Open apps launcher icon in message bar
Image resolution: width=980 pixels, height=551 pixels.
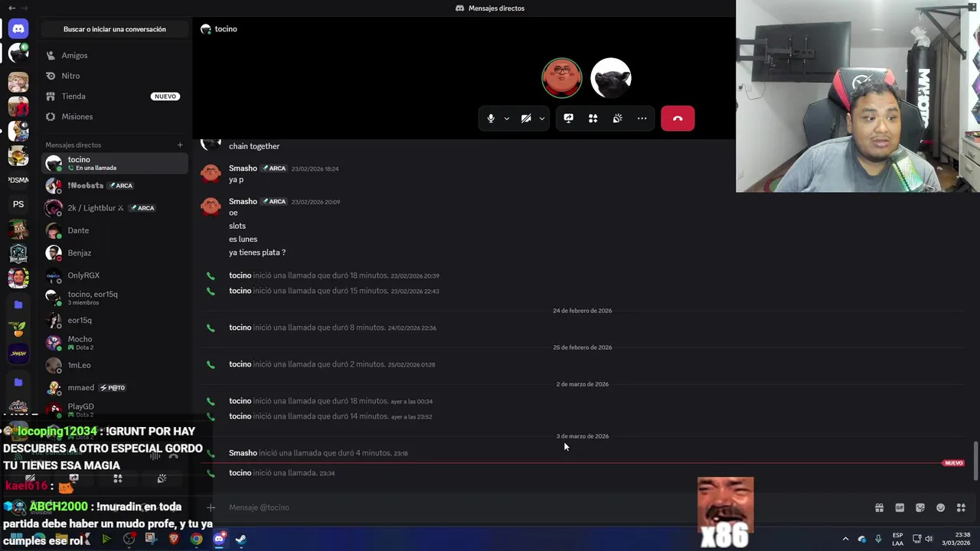pos(961,507)
